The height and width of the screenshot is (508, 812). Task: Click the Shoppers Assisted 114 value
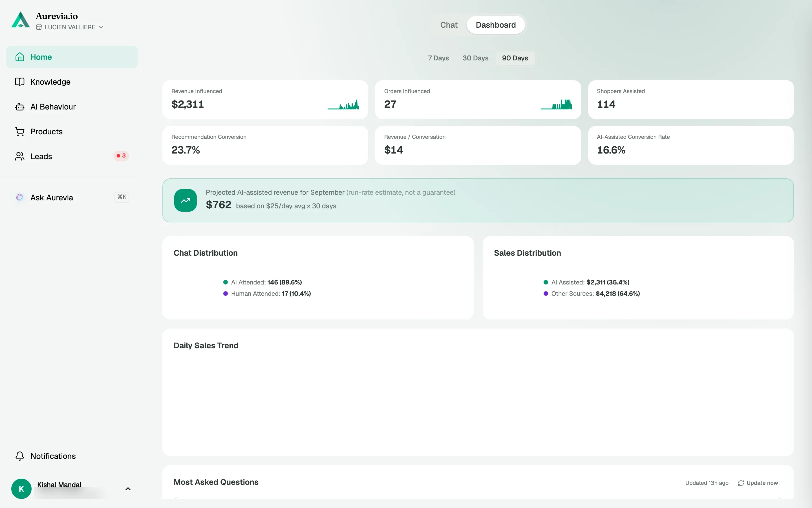pos(606,104)
